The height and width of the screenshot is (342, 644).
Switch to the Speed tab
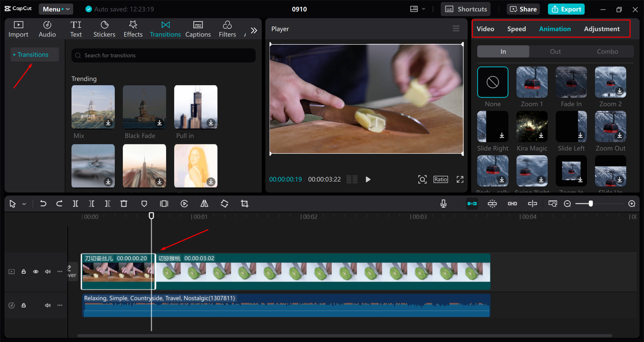(x=516, y=29)
